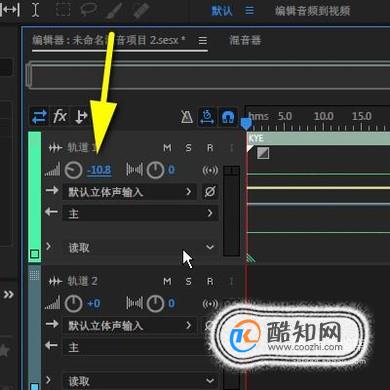The width and height of the screenshot is (390, 390).
Task: Select the lasso selection tool
Action: click(x=88, y=10)
